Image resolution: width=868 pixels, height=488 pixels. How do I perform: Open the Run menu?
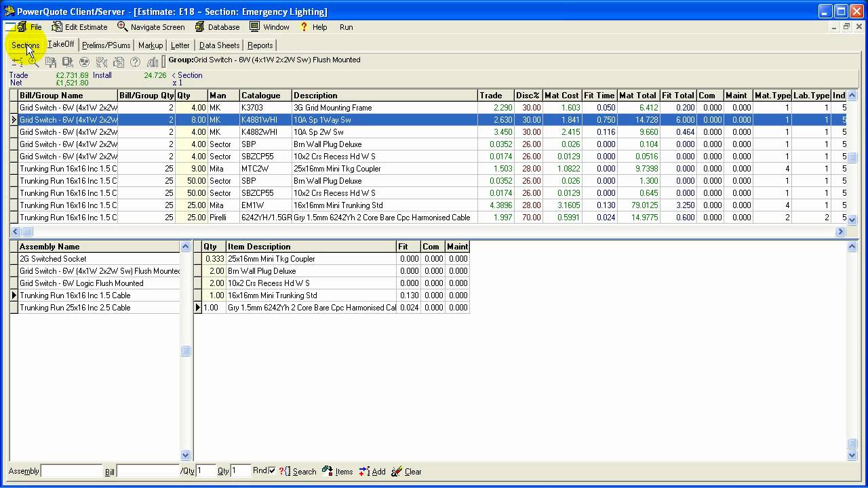click(346, 27)
